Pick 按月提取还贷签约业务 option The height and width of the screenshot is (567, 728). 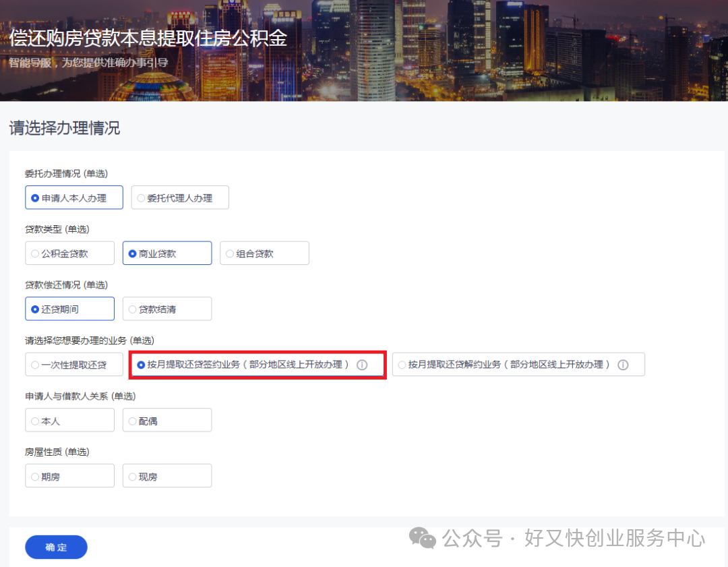click(257, 365)
